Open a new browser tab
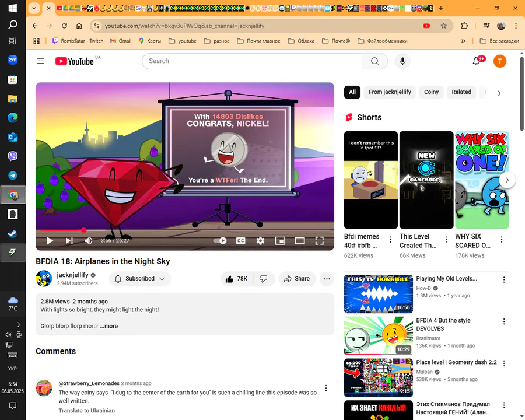525x420 pixels. (440, 8)
